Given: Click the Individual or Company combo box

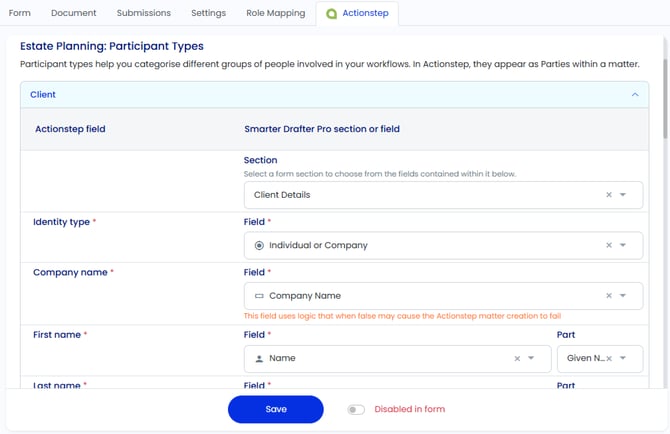Looking at the screenshot, I should (x=443, y=245).
